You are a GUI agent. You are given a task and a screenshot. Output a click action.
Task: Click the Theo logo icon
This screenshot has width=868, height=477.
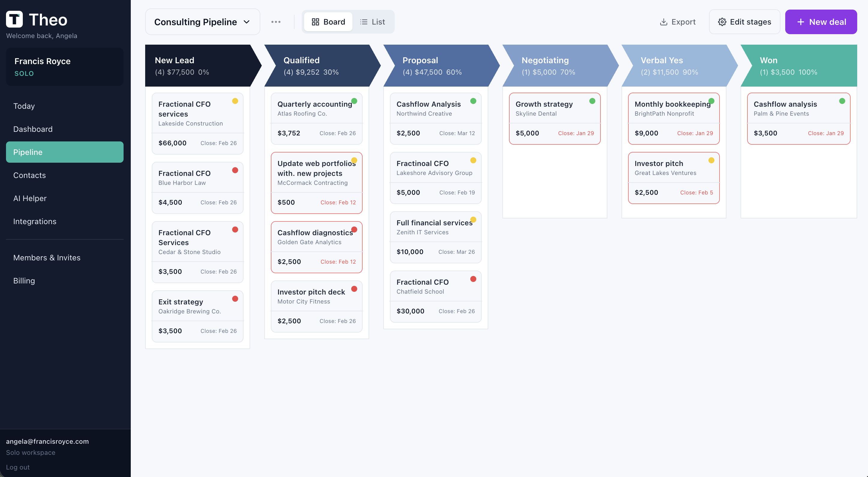[14, 19]
